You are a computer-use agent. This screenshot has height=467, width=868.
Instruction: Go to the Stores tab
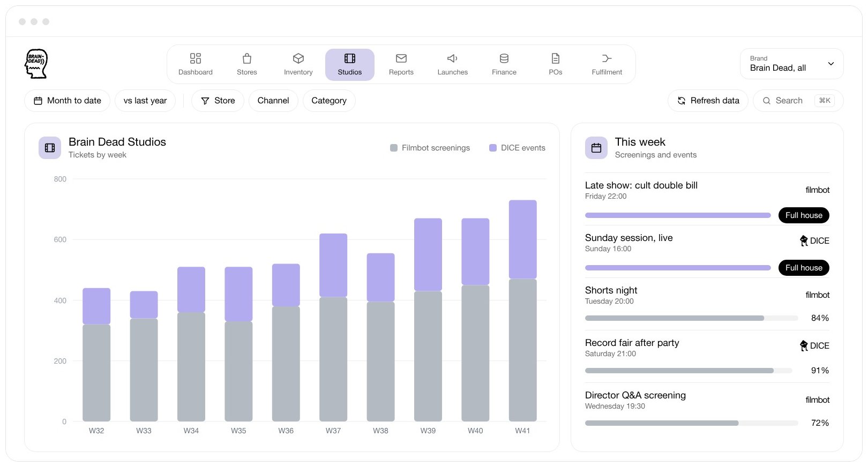click(x=247, y=64)
